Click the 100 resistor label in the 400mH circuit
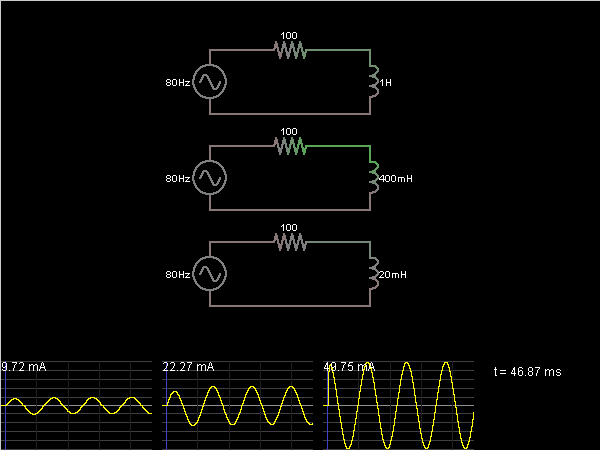This screenshot has height=450, width=600. (x=289, y=132)
